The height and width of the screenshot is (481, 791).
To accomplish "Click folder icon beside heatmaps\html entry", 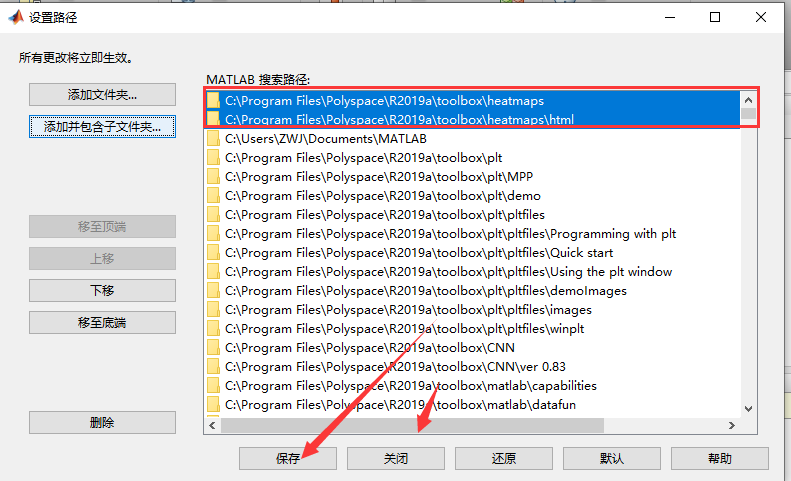I will (213, 119).
